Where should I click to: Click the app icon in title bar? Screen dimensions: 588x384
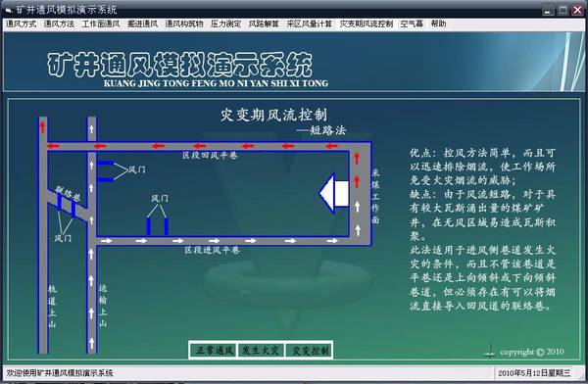10,10
